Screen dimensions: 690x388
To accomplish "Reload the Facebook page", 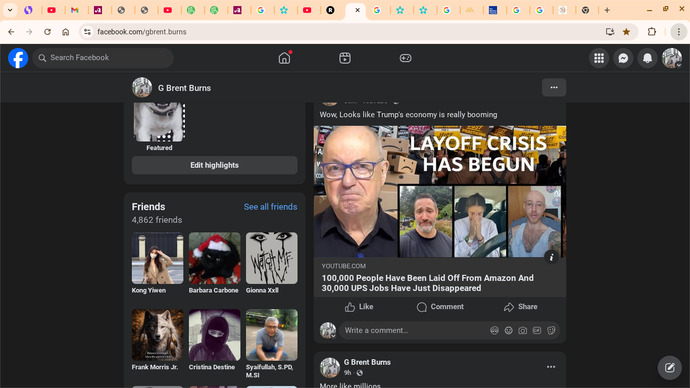I will [47, 32].
